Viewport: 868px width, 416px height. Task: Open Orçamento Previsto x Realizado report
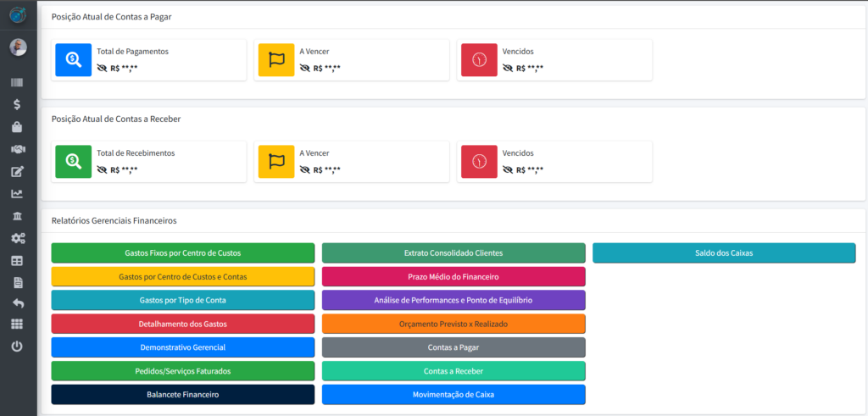(x=453, y=324)
